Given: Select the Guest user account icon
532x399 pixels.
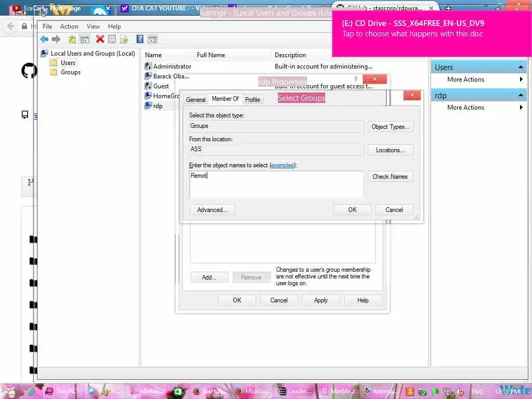Looking at the screenshot, I should pyautogui.click(x=148, y=86).
